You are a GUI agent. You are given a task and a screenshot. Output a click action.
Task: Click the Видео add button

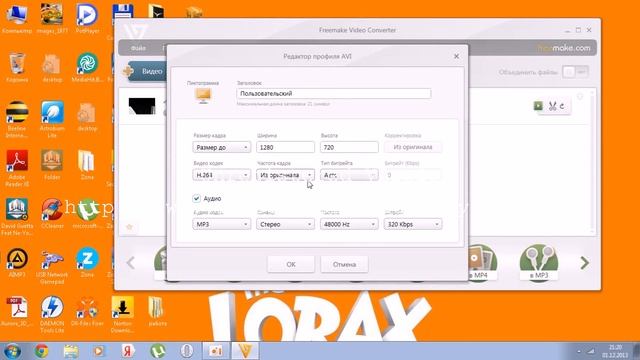point(146,71)
